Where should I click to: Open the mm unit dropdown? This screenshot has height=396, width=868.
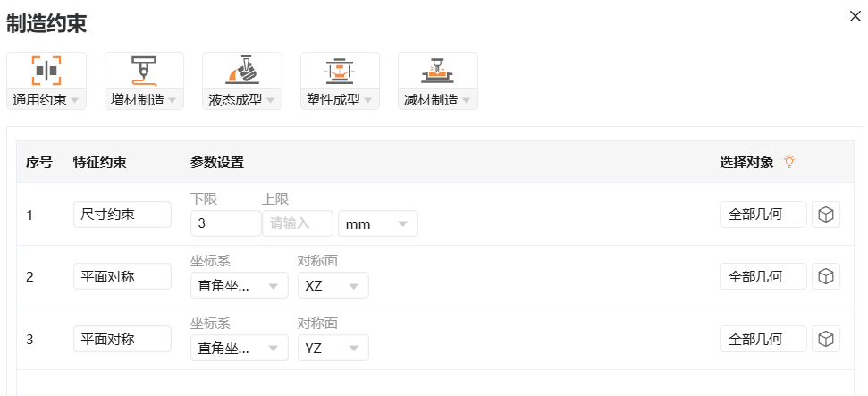click(378, 223)
